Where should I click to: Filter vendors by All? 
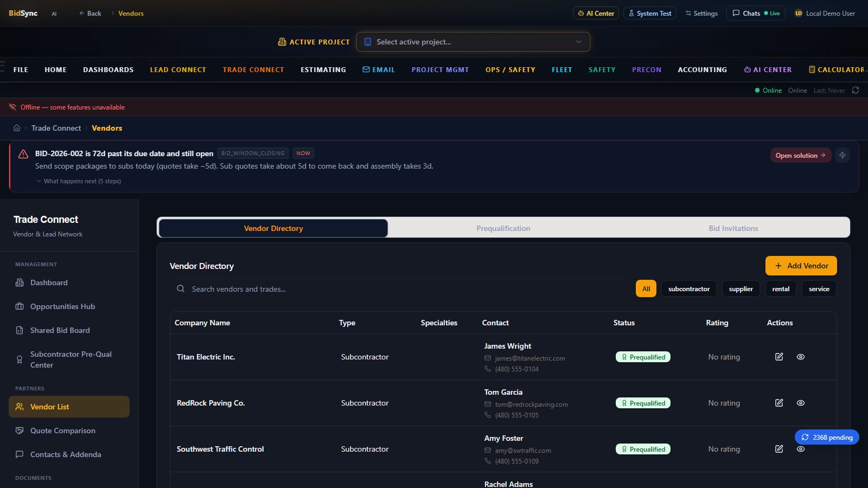[646, 289]
